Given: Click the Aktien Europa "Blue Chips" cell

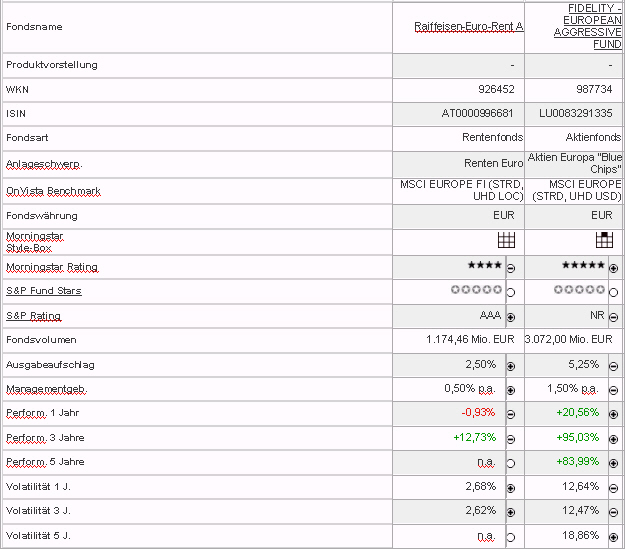Looking at the screenshot, I should point(575,163).
